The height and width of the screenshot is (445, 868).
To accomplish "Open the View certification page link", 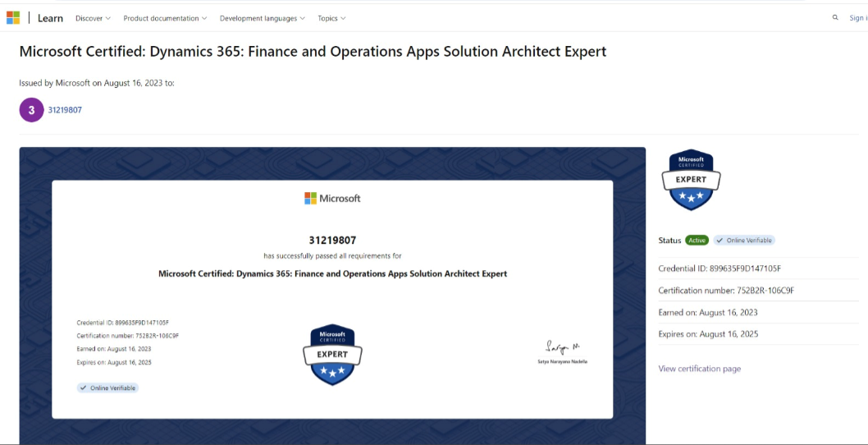I will [699, 369].
